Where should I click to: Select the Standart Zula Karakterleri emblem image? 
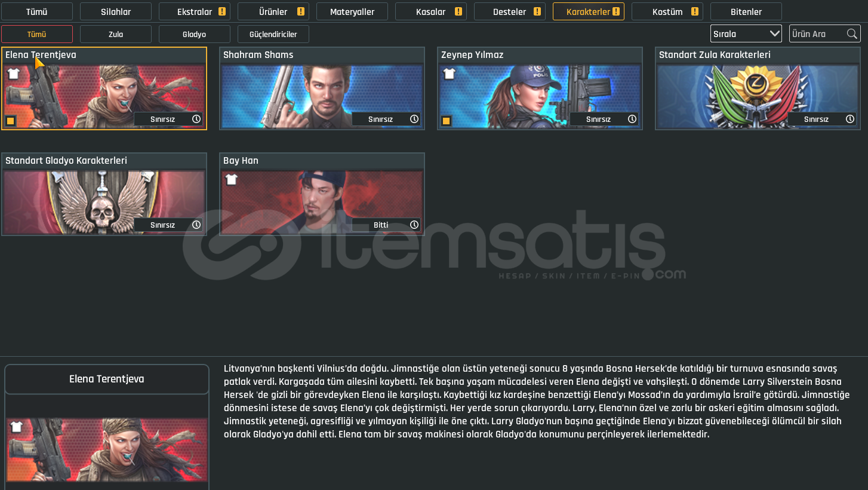point(758,96)
